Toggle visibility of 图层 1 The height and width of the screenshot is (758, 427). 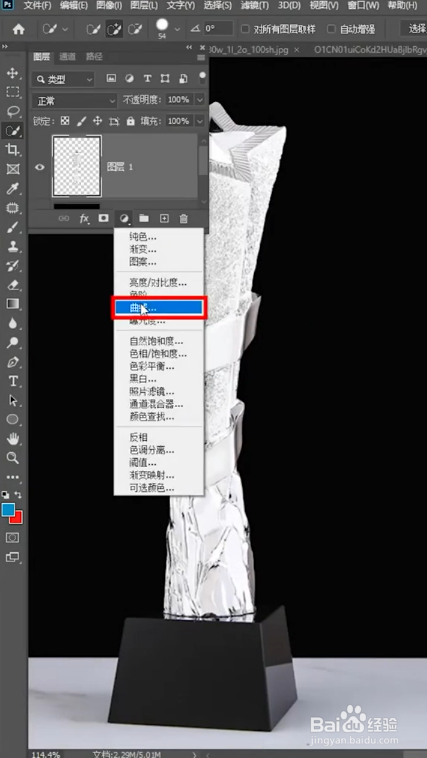[40, 167]
